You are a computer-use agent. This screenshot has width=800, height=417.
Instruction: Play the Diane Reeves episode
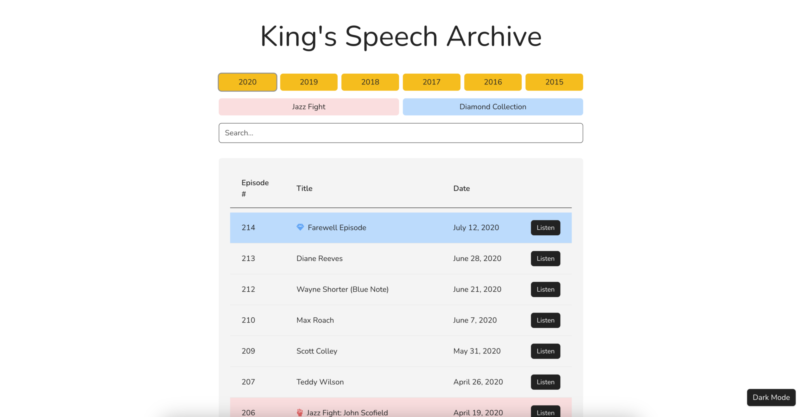(x=545, y=259)
